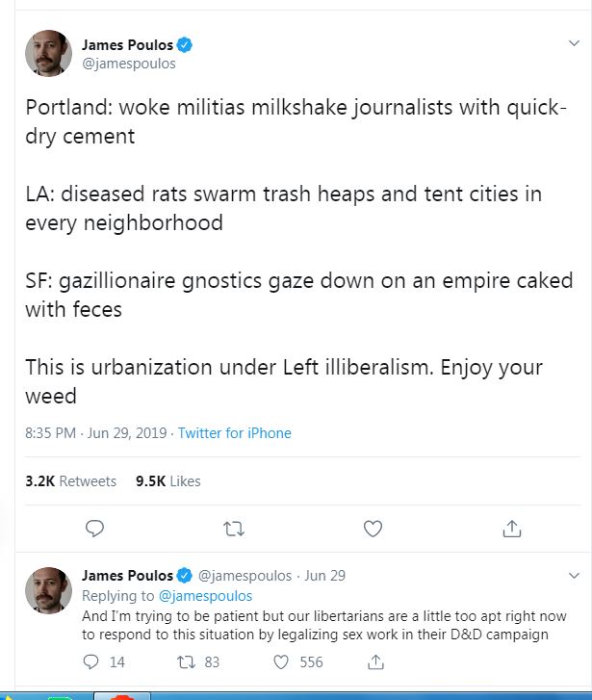
Task: View the 9.5K Likes list
Action: [168, 480]
